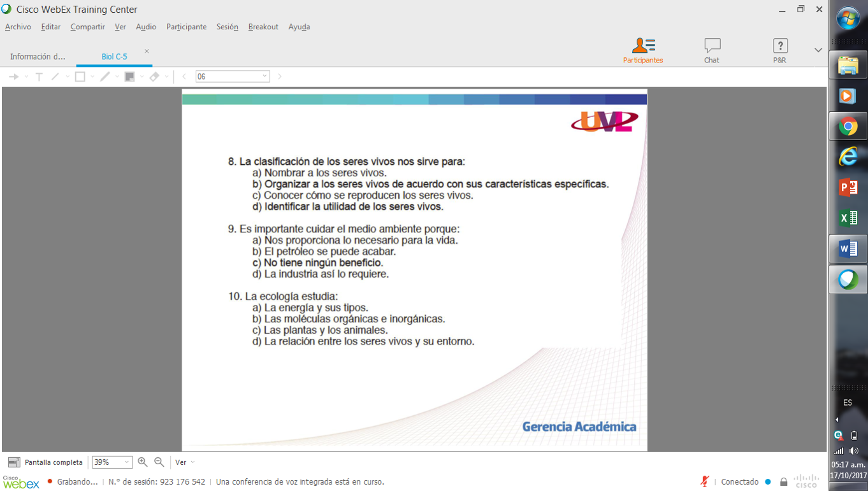
Task: Click the Grabando recording indicator
Action: pos(73,482)
